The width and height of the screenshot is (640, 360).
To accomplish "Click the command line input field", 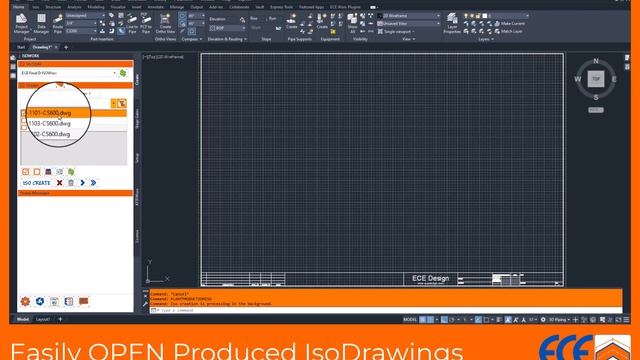I will tap(386, 310).
